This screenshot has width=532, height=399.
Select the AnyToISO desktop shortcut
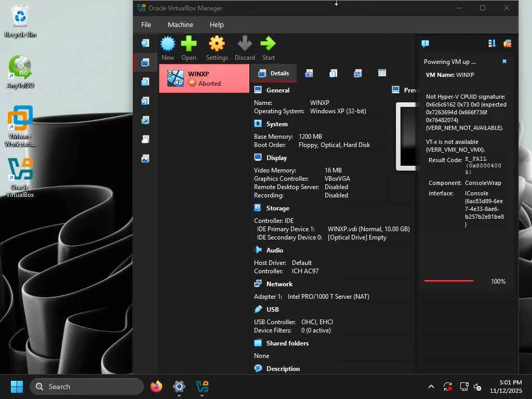[20, 72]
